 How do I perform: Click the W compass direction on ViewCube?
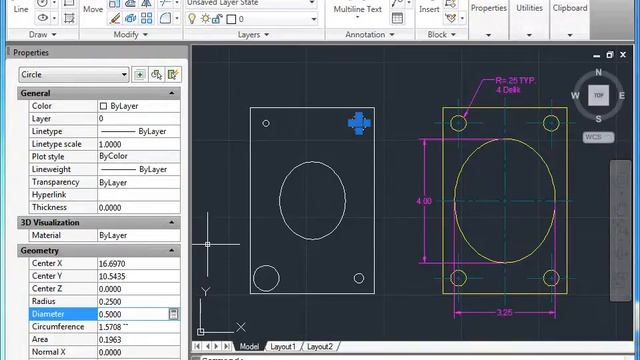click(575, 96)
